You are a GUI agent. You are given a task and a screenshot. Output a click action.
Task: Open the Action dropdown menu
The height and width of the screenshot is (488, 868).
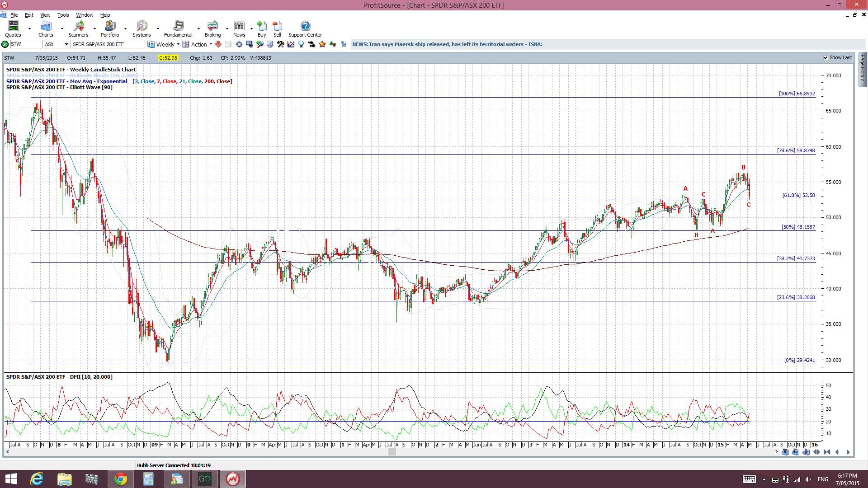click(197, 44)
